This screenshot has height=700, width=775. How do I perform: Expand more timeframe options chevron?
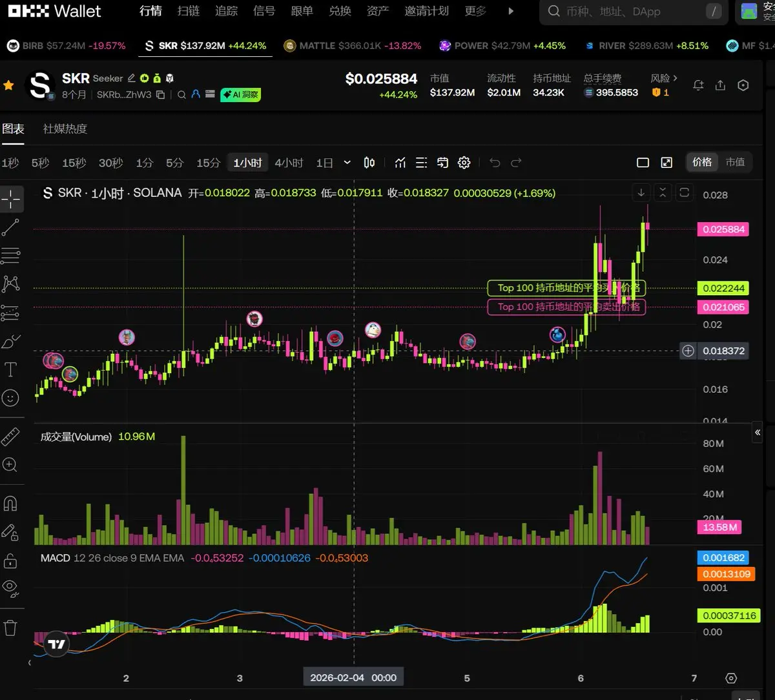[x=347, y=163]
